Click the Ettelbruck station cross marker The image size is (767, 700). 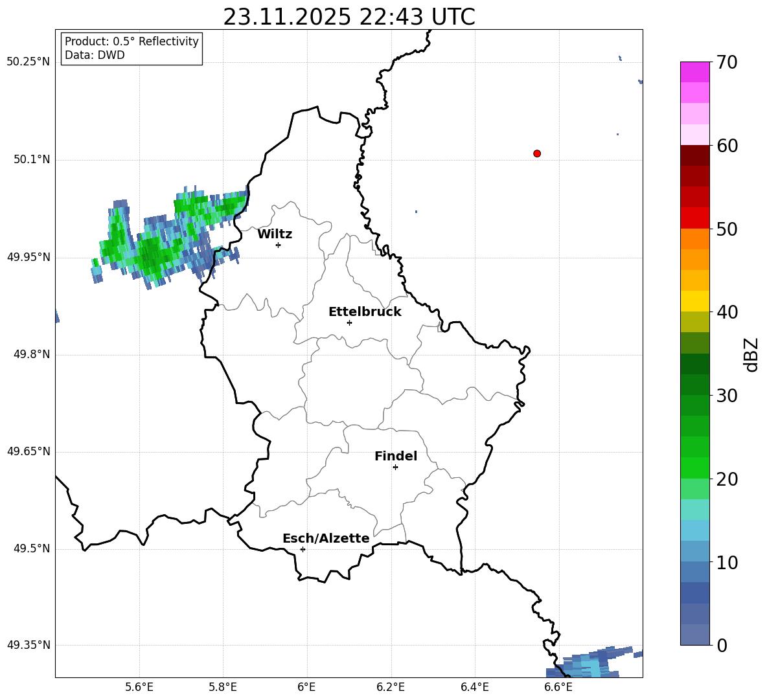pos(349,322)
